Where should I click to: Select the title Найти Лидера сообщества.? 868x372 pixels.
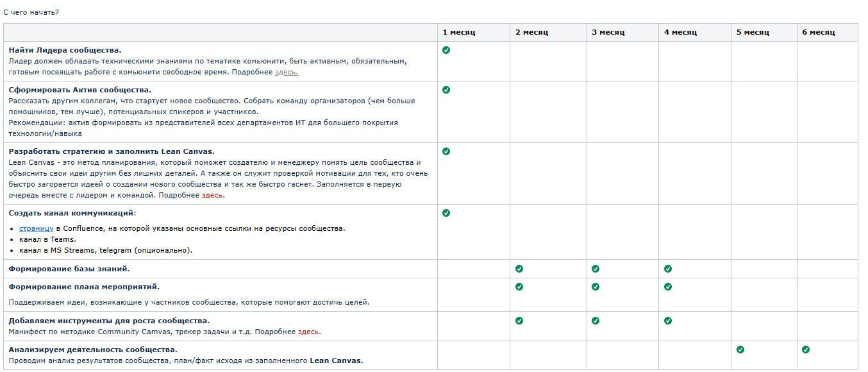click(65, 50)
